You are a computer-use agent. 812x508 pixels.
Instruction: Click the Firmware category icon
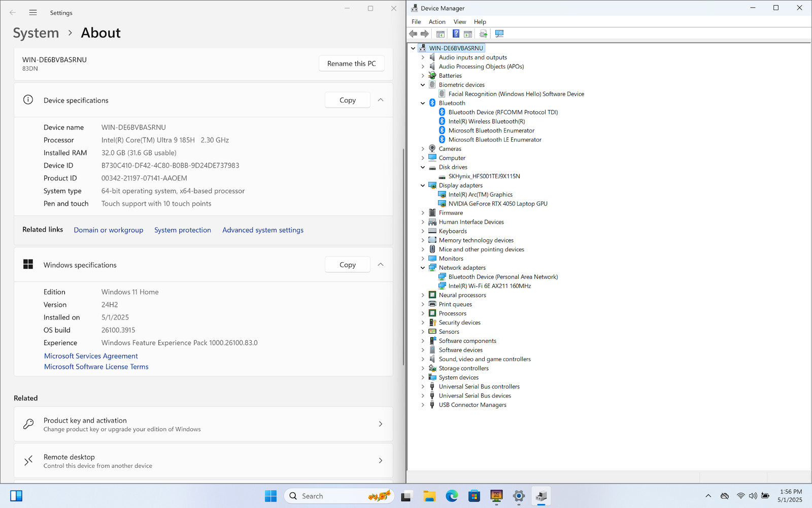pyautogui.click(x=432, y=213)
